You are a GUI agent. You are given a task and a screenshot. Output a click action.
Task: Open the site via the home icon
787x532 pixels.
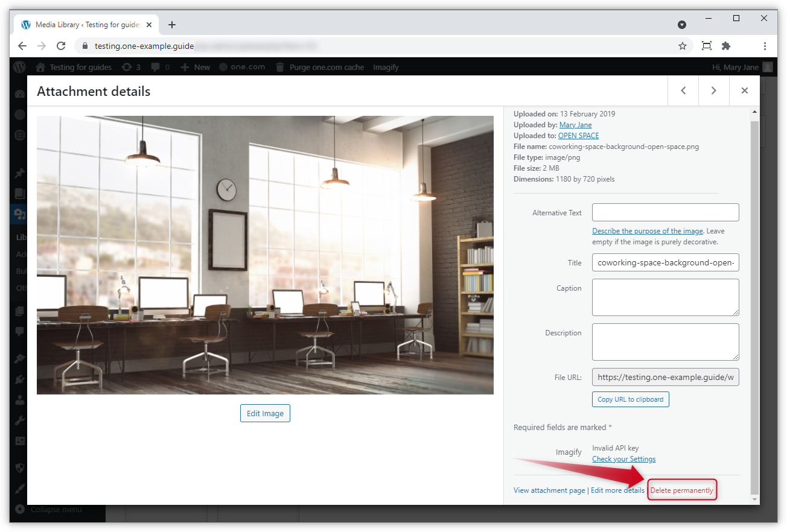[x=40, y=67]
